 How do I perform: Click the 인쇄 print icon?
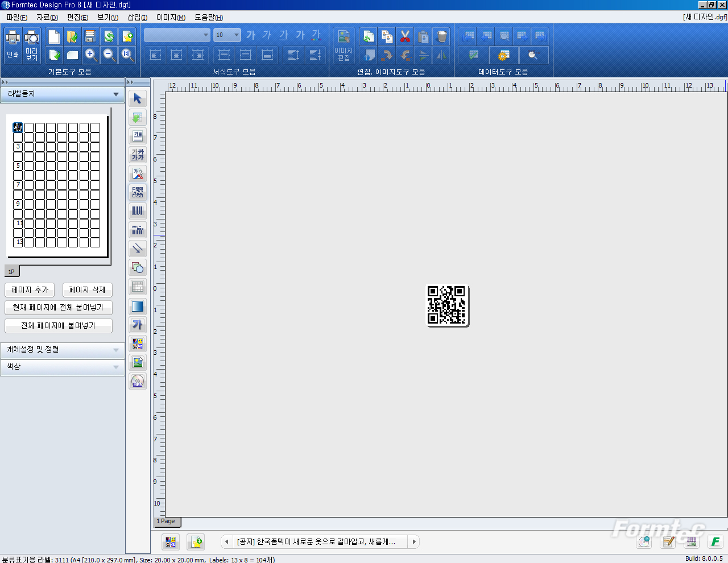pos(13,45)
